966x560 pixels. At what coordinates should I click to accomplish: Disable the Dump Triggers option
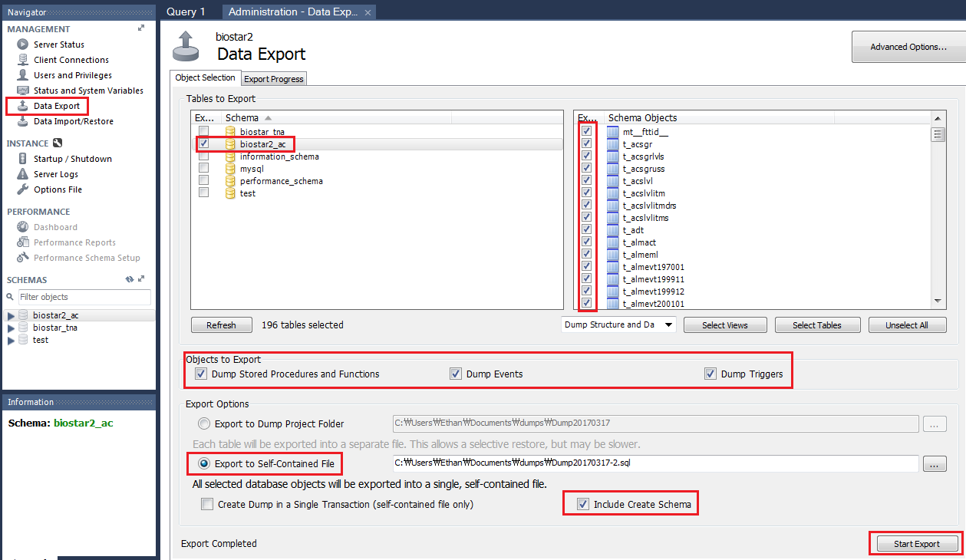(710, 374)
